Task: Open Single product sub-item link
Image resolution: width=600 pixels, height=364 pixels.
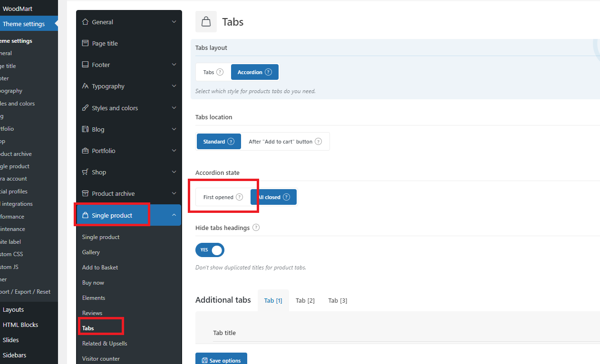Action: click(101, 237)
